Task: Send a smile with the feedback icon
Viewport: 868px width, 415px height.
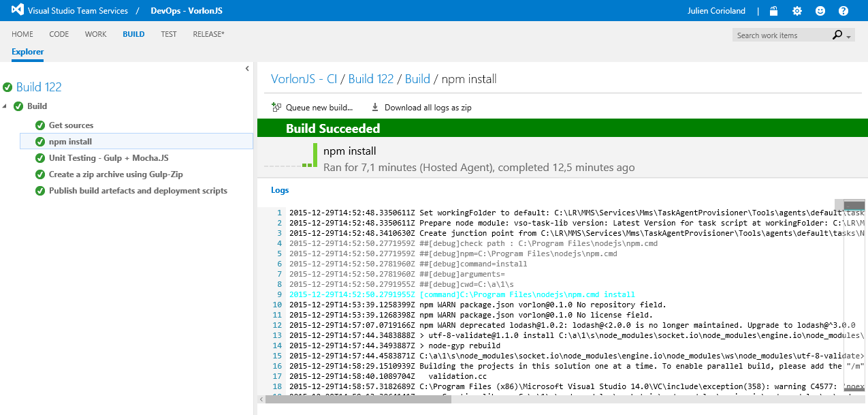Action: (x=820, y=10)
